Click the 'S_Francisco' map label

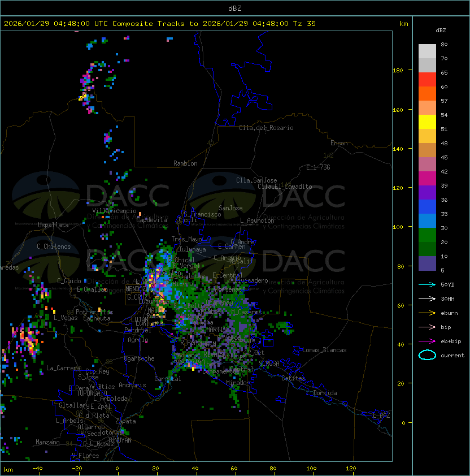[x=202, y=214]
